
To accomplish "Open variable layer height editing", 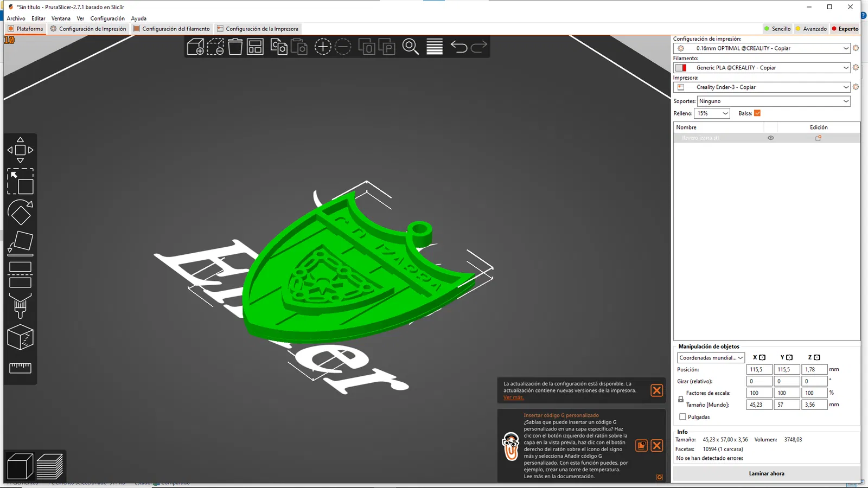I will (x=435, y=47).
